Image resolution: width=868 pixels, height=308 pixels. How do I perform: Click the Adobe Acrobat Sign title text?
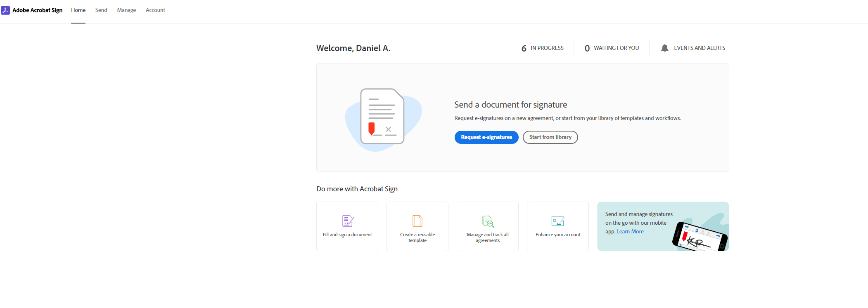[38, 10]
